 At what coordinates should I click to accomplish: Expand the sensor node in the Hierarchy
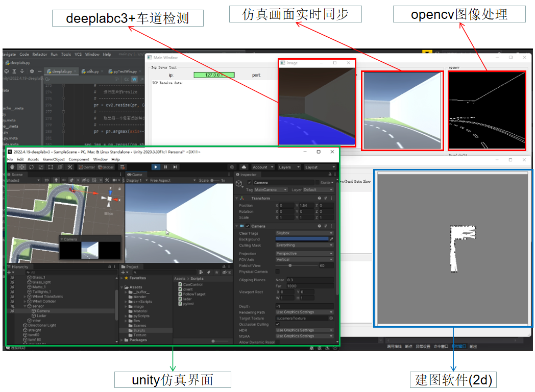(x=26, y=306)
